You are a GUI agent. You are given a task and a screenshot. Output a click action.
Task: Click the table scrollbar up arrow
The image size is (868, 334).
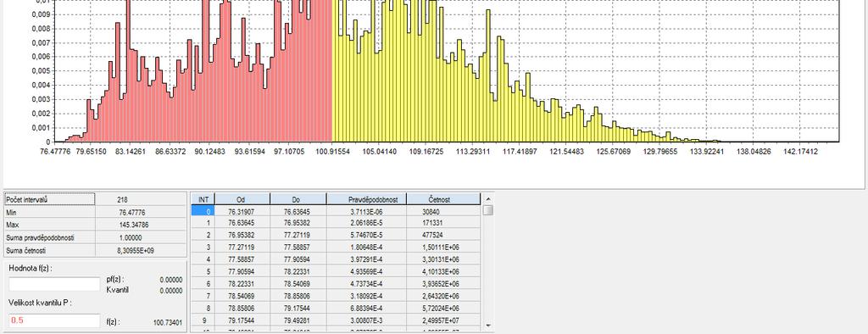click(x=487, y=199)
